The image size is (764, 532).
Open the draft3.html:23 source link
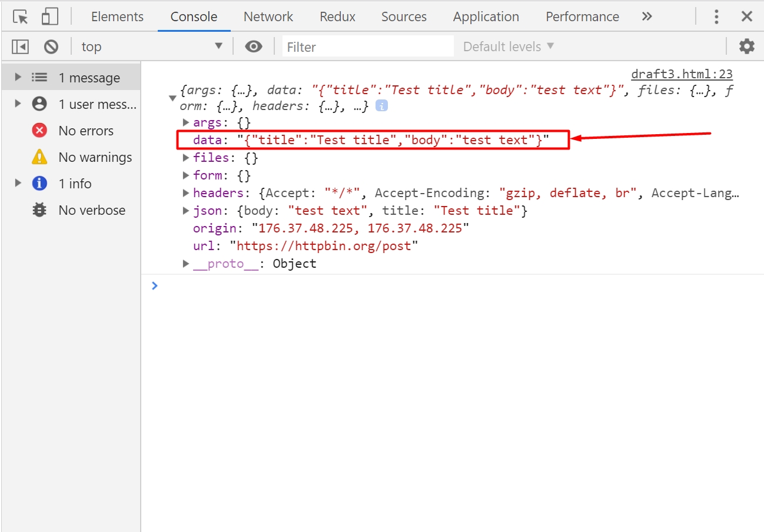click(682, 74)
